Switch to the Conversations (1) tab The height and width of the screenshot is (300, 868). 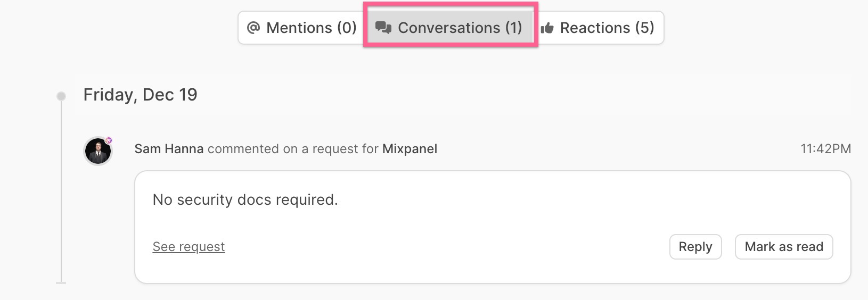click(x=451, y=28)
